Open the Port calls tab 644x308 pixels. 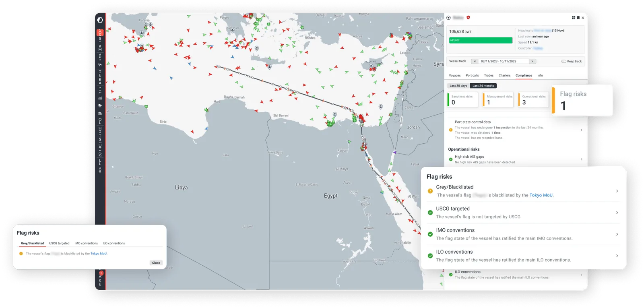[472, 75]
